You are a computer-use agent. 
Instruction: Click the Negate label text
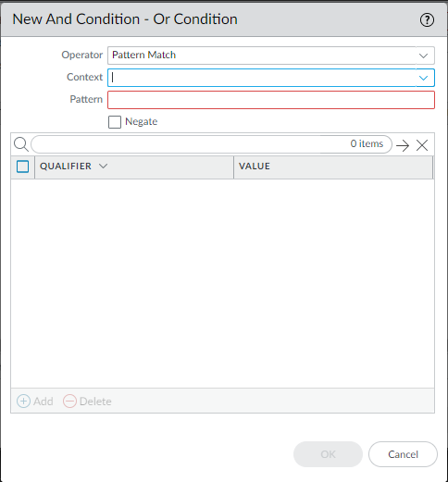[141, 121]
